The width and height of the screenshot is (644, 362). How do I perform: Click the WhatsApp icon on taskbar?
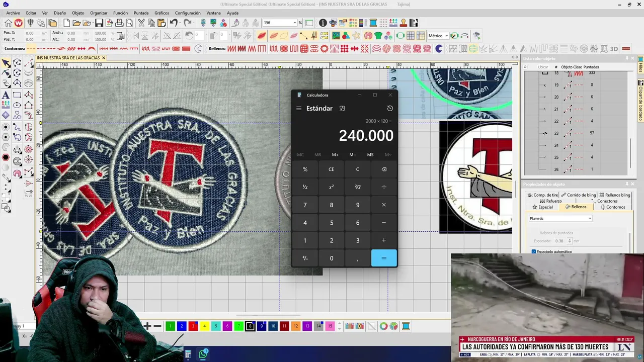(203, 354)
